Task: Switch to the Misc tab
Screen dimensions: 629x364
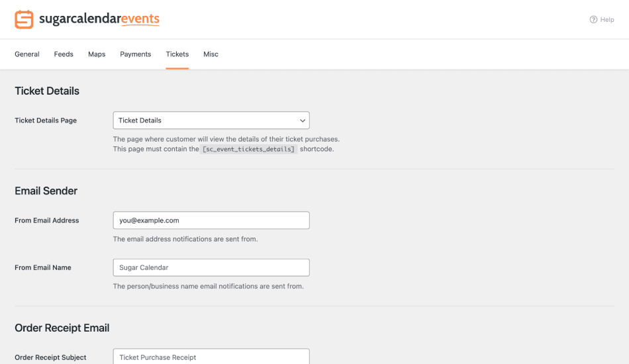Action: [x=211, y=54]
